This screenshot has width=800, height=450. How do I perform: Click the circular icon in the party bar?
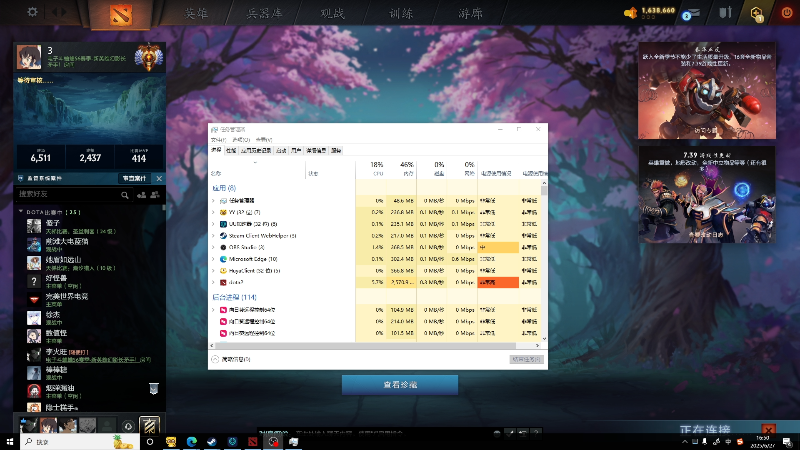pyautogui.click(x=129, y=426)
